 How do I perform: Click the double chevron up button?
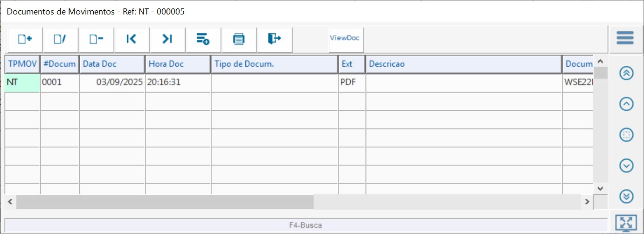[626, 73]
